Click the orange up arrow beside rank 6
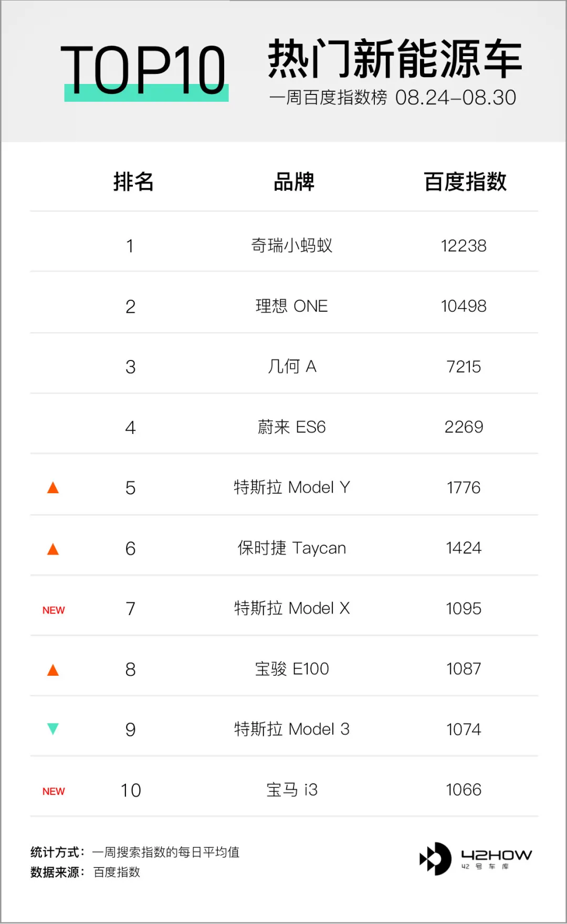This screenshot has height=924, width=567. [53, 549]
